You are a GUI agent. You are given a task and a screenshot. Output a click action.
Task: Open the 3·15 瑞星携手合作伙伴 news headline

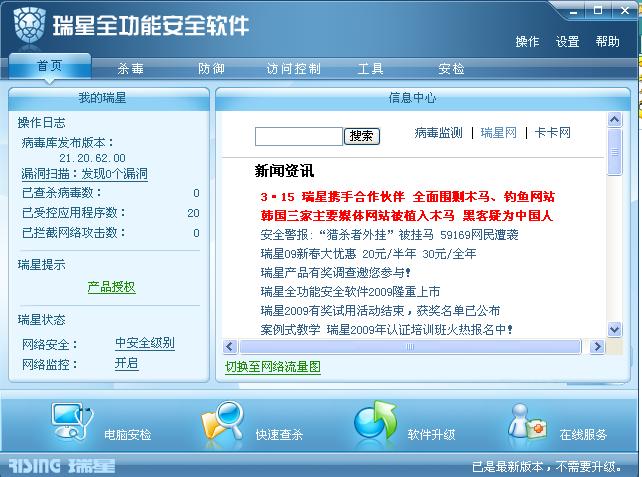pyautogui.click(x=407, y=197)
